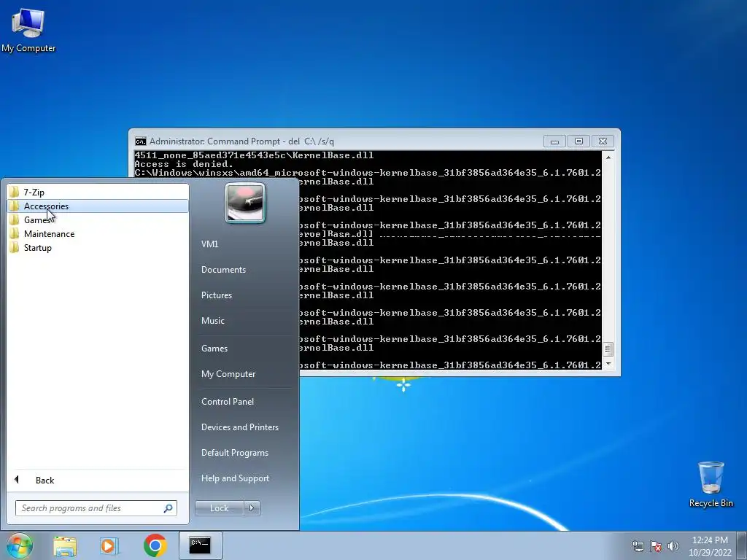Open Documents from Start menu
747x560 pixels.
point(223,270)
